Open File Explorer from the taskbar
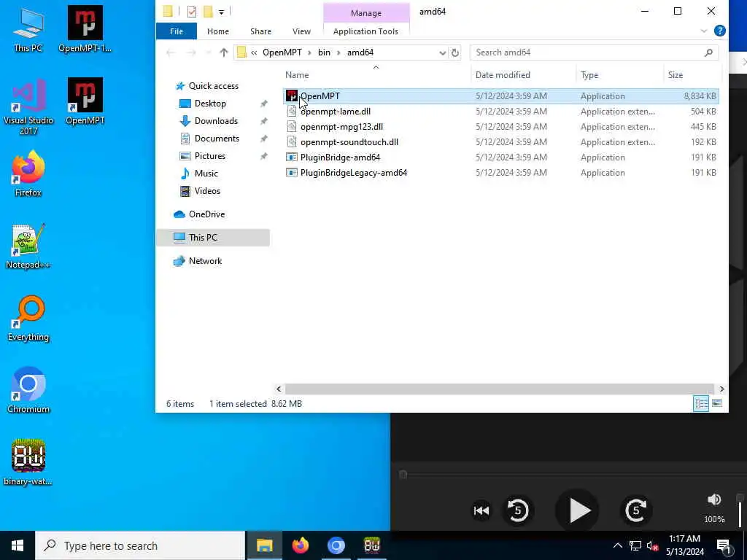 (264, 545)
